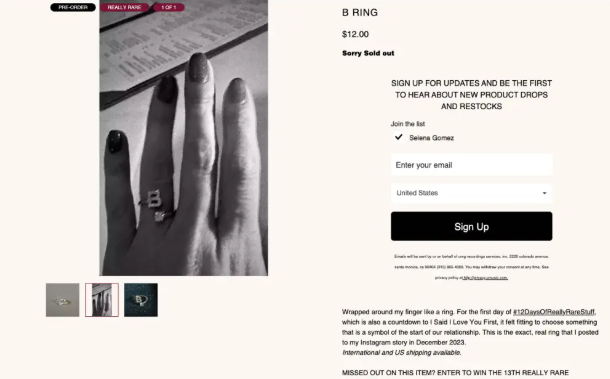
Task: Click the Sorry Sold out text
Action: coord(368,53)
